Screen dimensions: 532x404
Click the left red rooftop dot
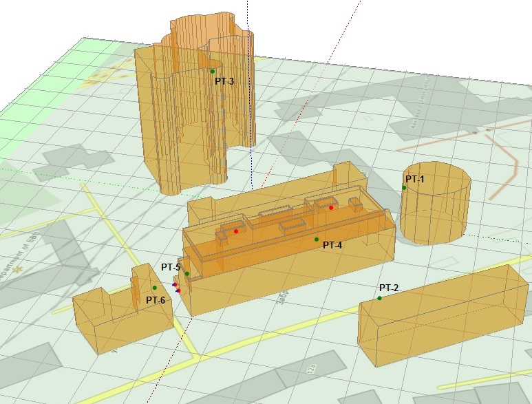click(236, 231)
